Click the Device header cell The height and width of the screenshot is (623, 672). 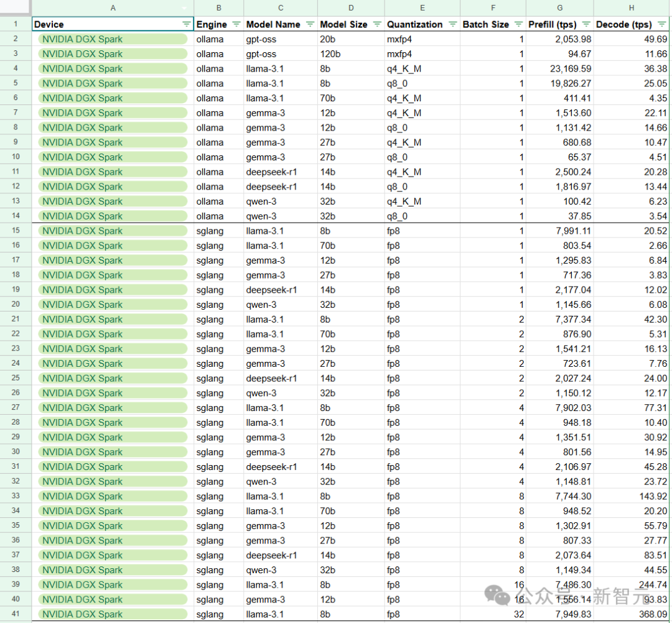click(113, 24)
